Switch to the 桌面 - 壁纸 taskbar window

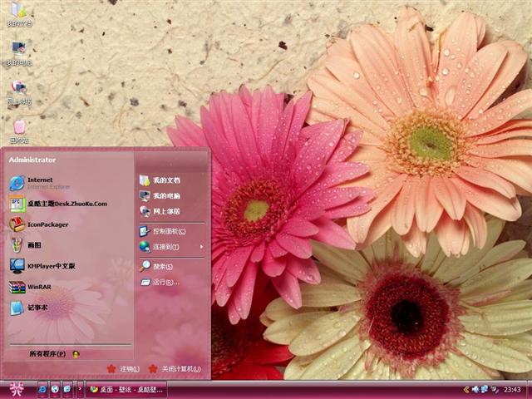(x=125, y=389)
